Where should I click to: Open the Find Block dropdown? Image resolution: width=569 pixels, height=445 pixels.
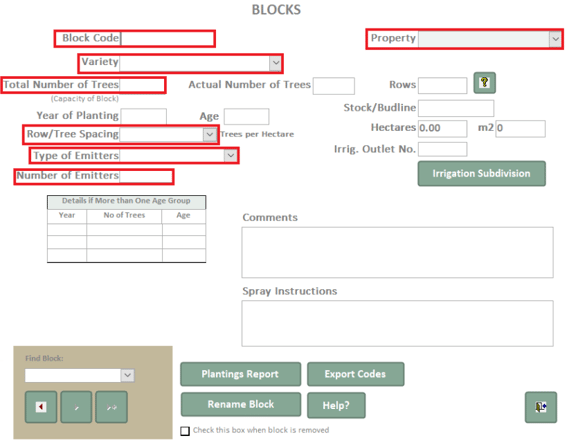pyautogui.click(x=127, y=375)
